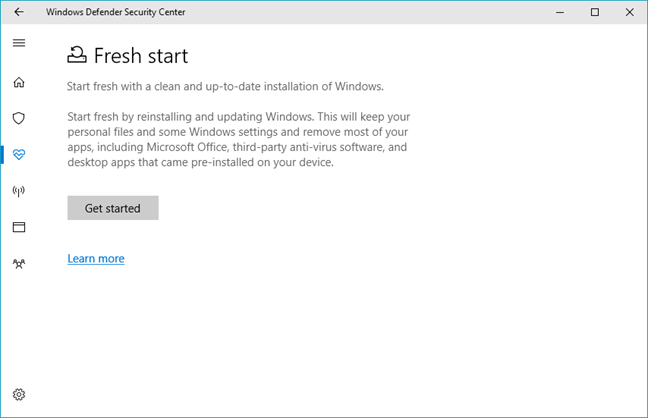This screenshot has height=418, width=648.
Task: Close the Windows Defender Security Center window
Action: pos(629,12)
